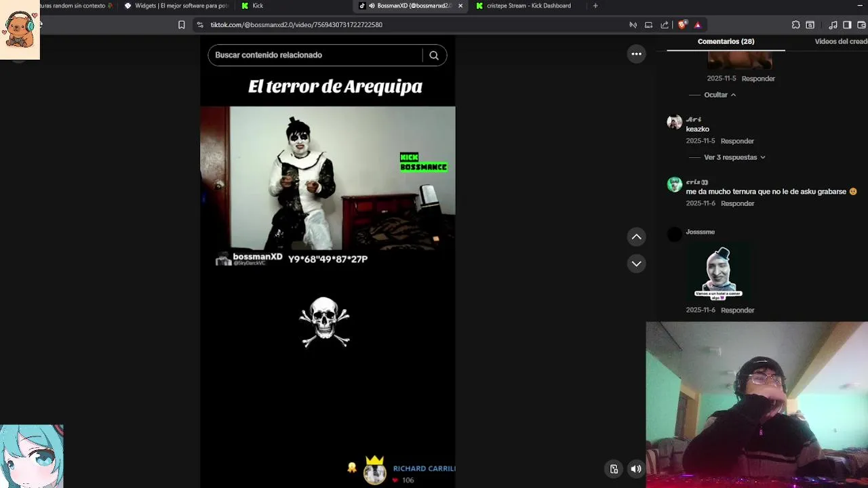Reply to the 'me da mucho ternura' comment
Viewport: 868px width, 488px height.
pyautogui.click(x=737, y=203)
